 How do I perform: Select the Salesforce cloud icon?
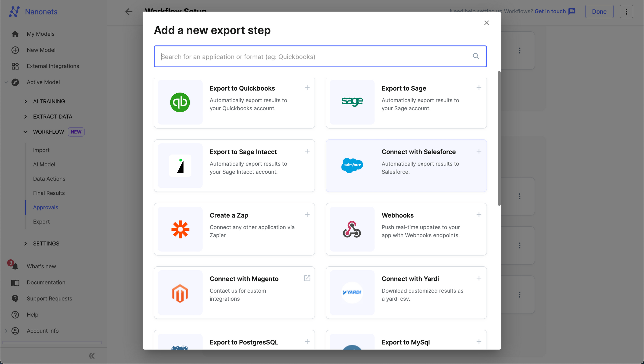352,166
